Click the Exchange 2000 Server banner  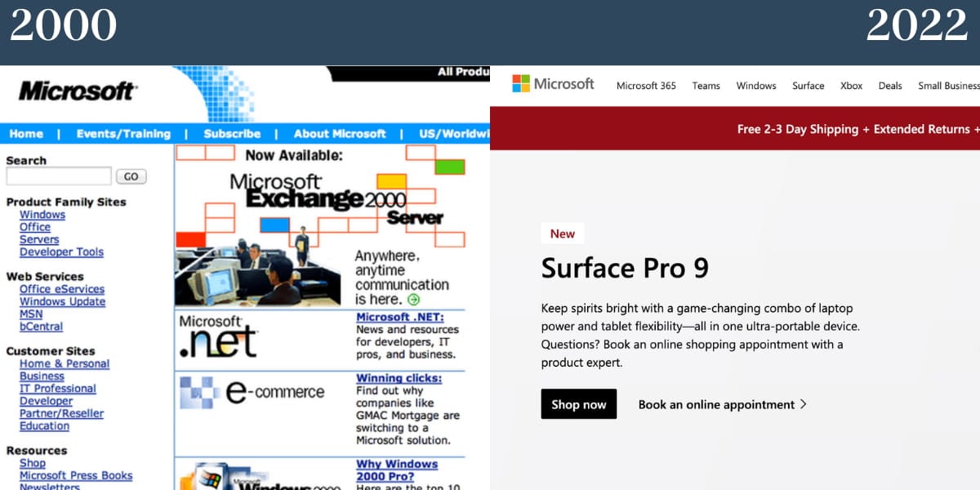[x=320, y=225]
